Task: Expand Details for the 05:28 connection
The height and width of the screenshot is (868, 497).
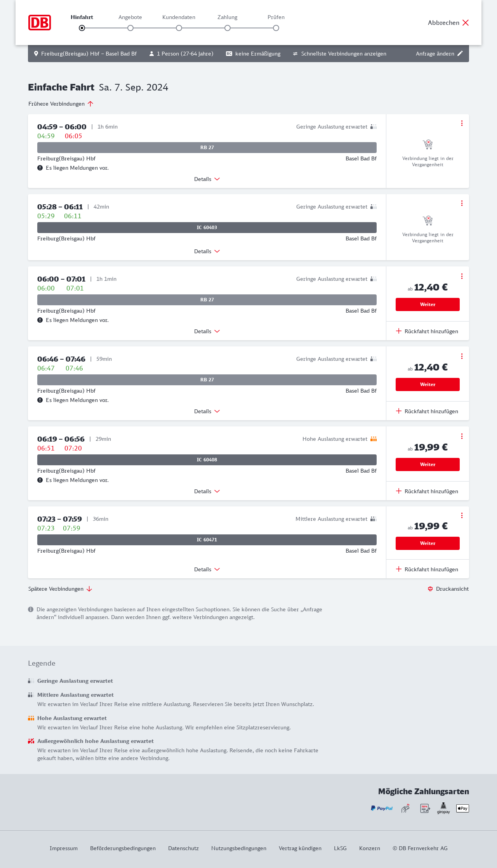Action: point(207,251)
